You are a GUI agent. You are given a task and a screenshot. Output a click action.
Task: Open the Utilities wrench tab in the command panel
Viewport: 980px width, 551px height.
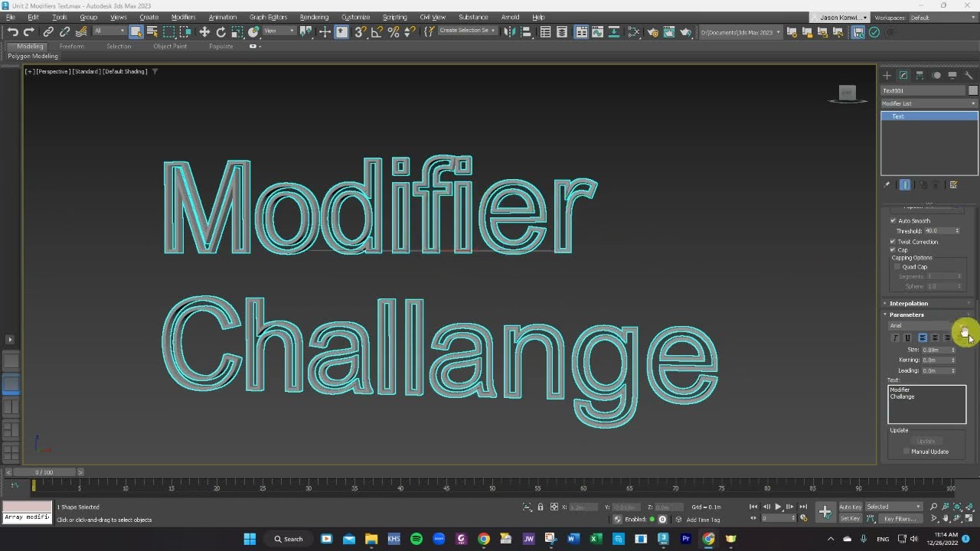tap(969, 75)
